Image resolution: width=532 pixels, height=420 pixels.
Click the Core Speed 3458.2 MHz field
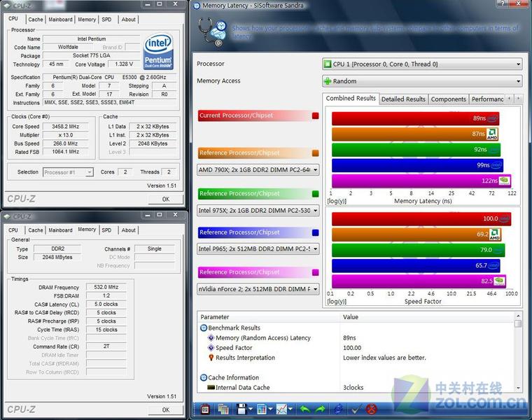click(x=66, y=127)
